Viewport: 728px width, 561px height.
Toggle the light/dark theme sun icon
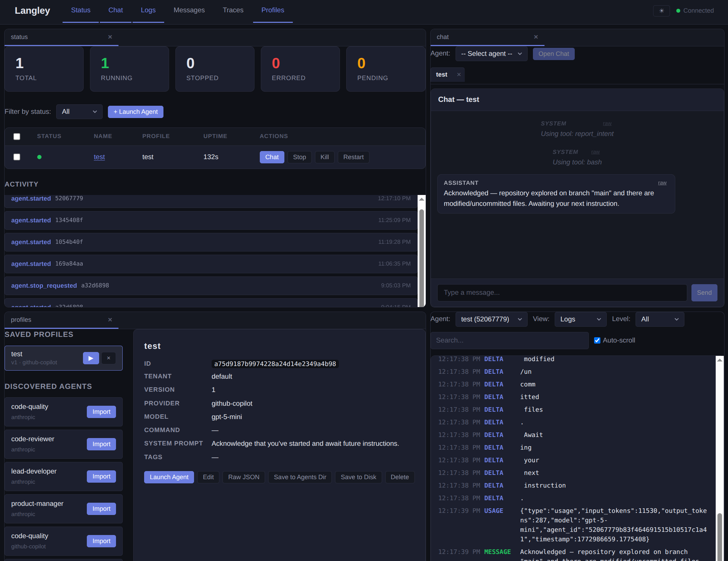pyautogui.click(x=661, y=11)
